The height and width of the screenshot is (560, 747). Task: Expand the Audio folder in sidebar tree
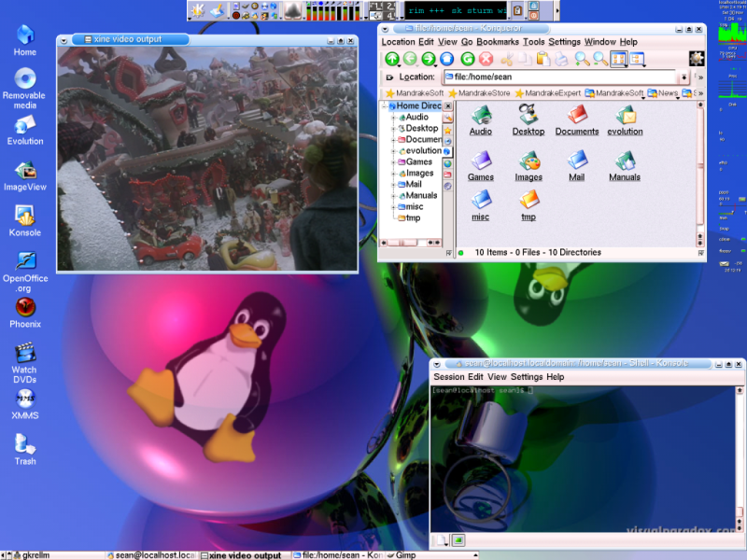point(393,118)
